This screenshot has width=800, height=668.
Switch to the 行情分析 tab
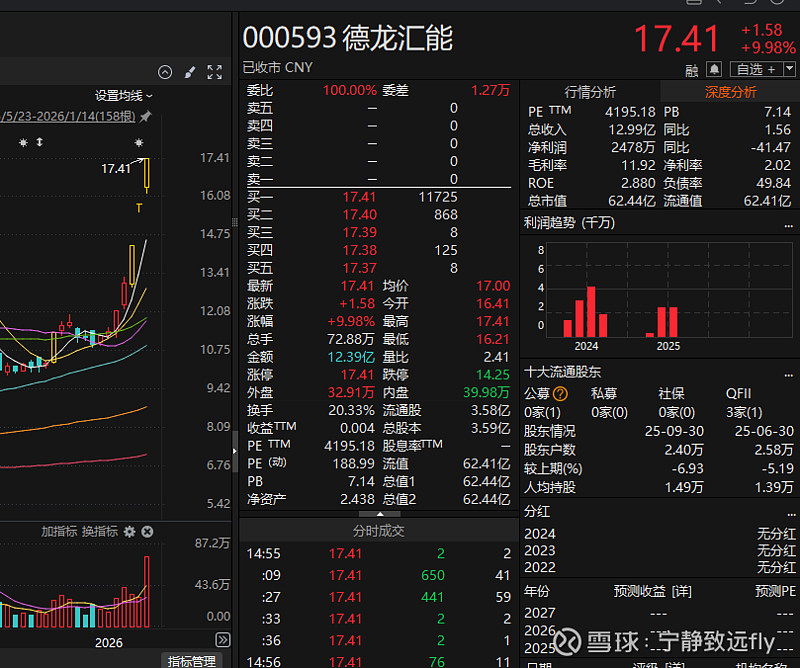[x=590, y=92]
